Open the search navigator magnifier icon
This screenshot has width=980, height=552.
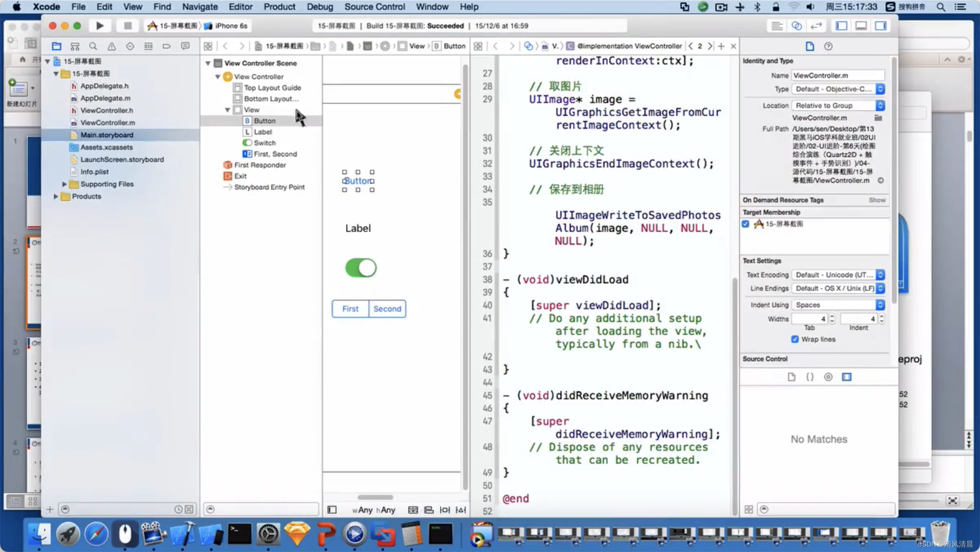(x=93, y=46)
